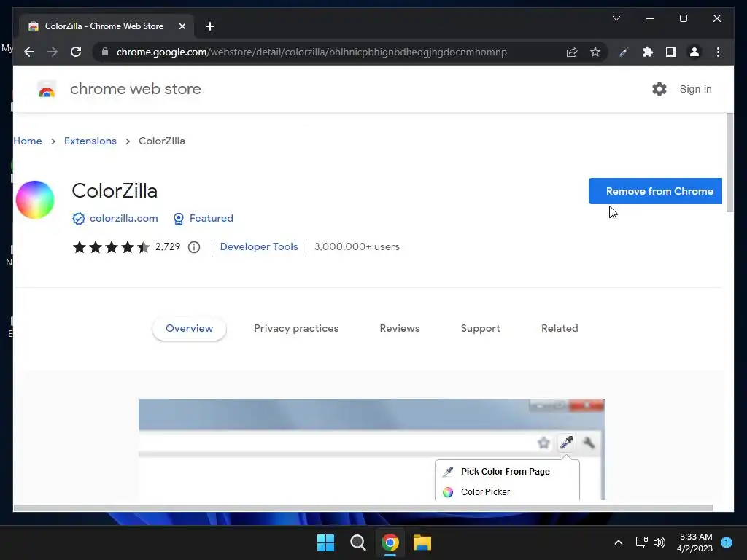Click the Chrome taskbar icon
Image resolution: width=747 pixels, height=560 pixels.
pos(390,542)
